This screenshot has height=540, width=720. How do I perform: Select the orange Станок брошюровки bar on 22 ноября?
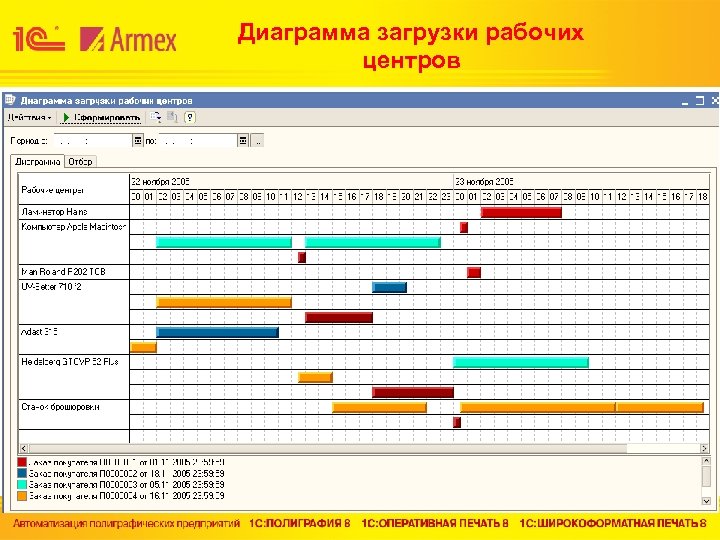click(x=379, y=407)
